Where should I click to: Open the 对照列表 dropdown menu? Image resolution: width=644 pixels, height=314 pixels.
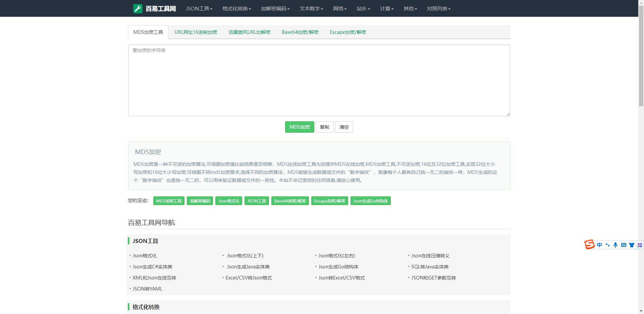(438, 9)
